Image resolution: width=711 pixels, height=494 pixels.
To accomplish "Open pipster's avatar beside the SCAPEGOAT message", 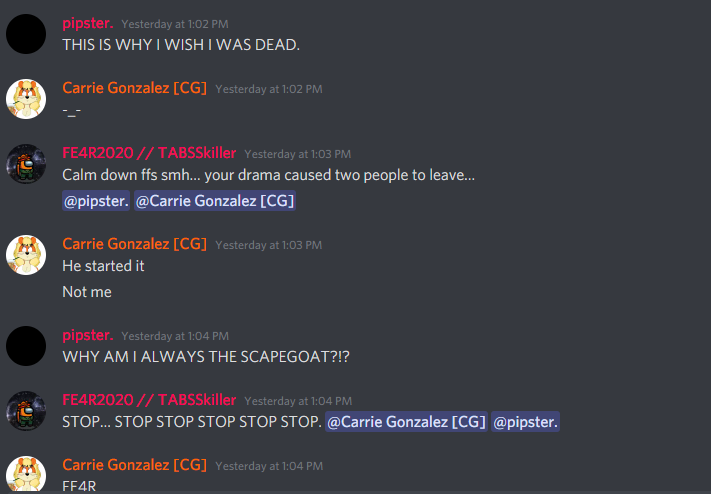I will (x=26, y=346).
